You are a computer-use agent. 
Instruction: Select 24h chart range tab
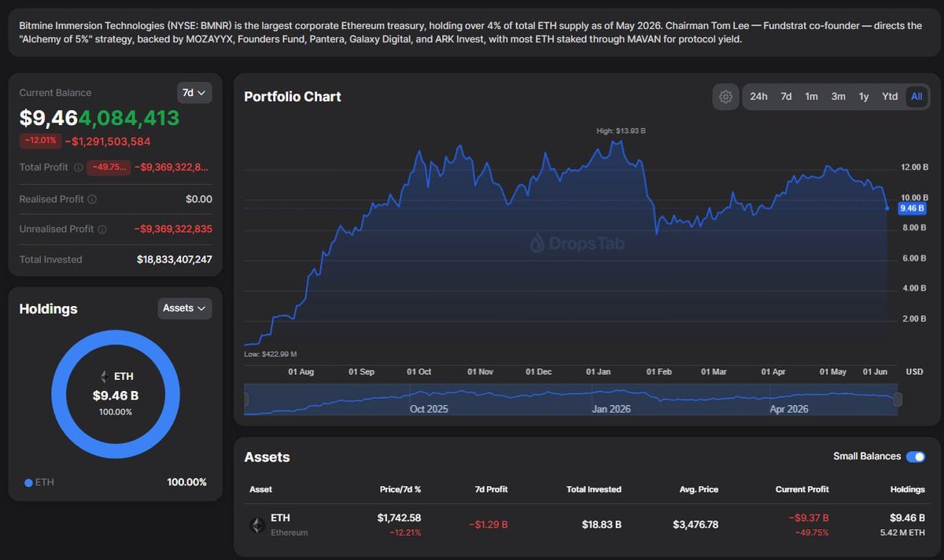(758, 97)
